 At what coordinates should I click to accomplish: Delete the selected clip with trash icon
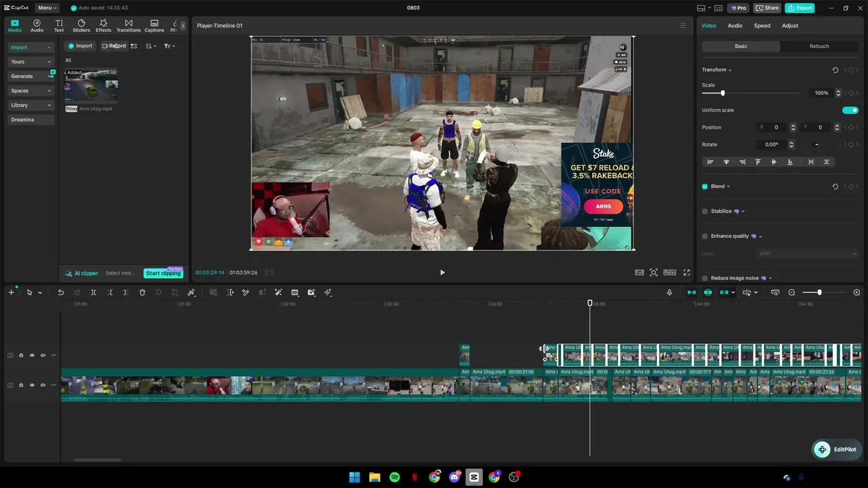click(x=142, y=292)
